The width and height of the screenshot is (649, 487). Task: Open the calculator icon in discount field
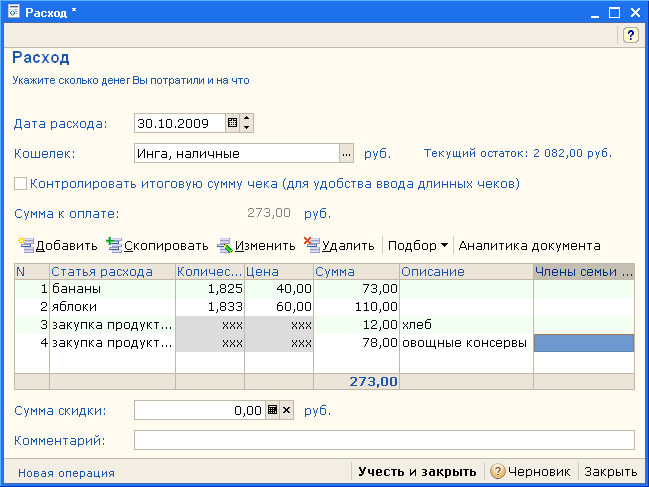[272, 410]
